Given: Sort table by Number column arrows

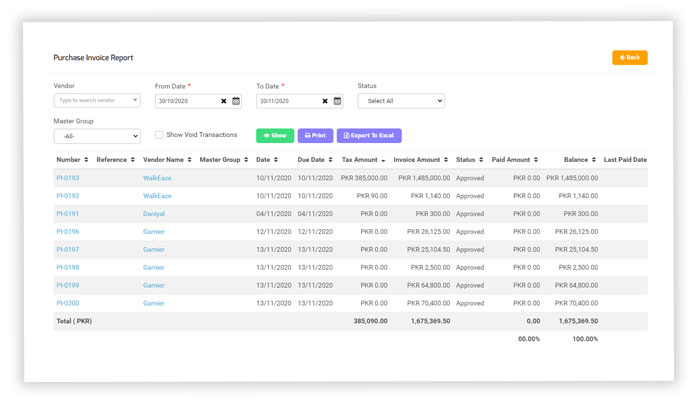Looking at the screenshot, I should point(86,160).
